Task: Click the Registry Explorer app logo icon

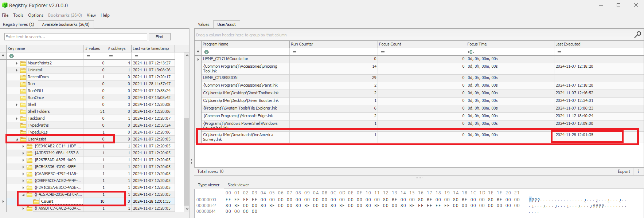Action: coord(5,5)
